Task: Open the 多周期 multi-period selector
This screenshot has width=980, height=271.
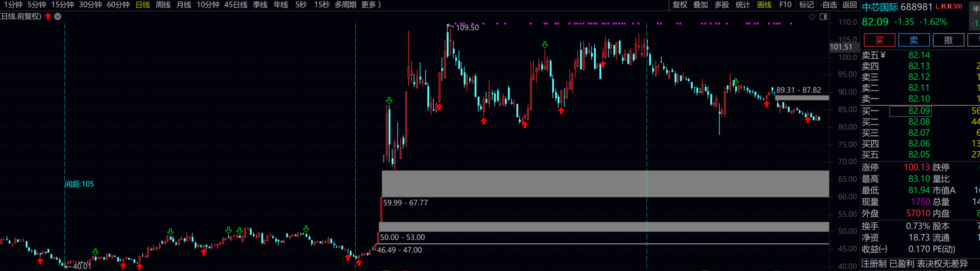Action: [x=345, y=5]
